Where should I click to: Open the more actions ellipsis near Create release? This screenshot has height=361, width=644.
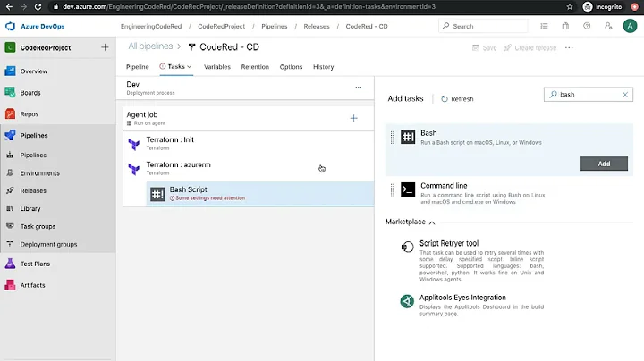569,47
